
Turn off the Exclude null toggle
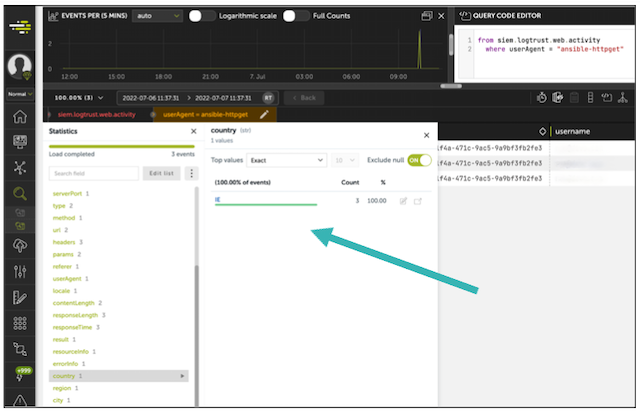(x=421, y=160)
